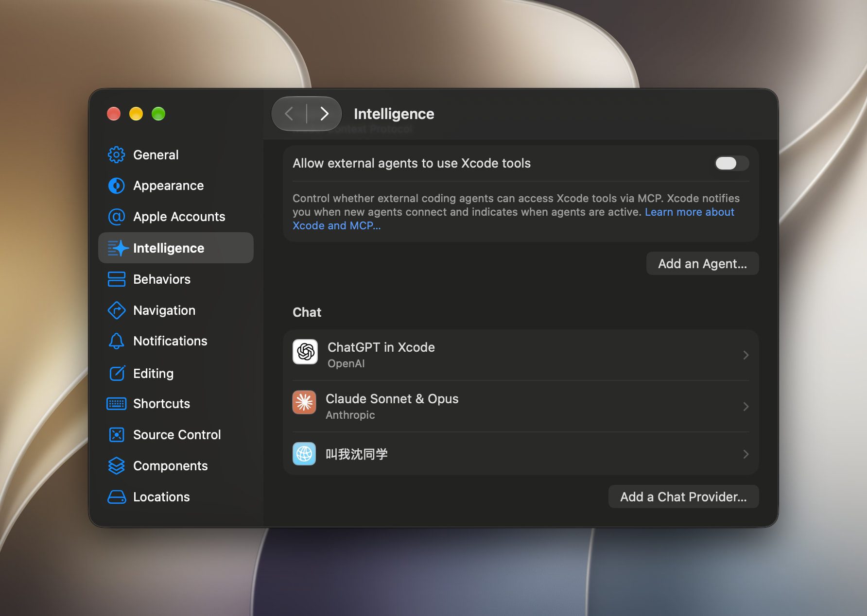
Task: Go forward with the right arrow
Action: pos(324,114)
